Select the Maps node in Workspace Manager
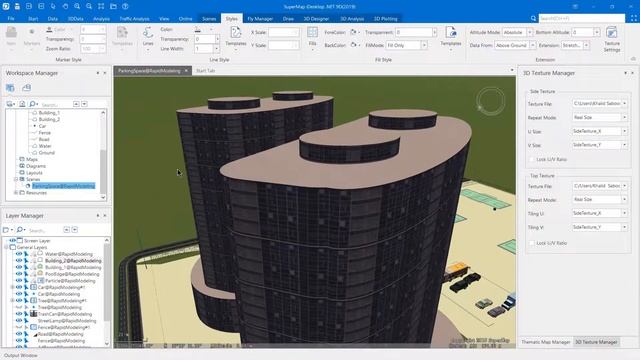Screen dimensions: 640x360 pyautogui.click(x=32, y=159)
